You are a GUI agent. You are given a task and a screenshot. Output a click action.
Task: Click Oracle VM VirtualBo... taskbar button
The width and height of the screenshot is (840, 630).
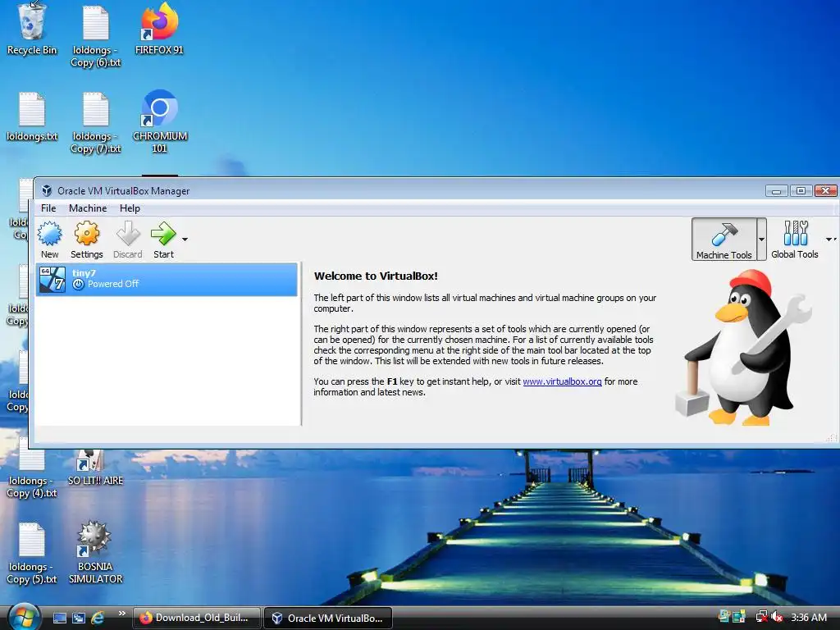328,618
